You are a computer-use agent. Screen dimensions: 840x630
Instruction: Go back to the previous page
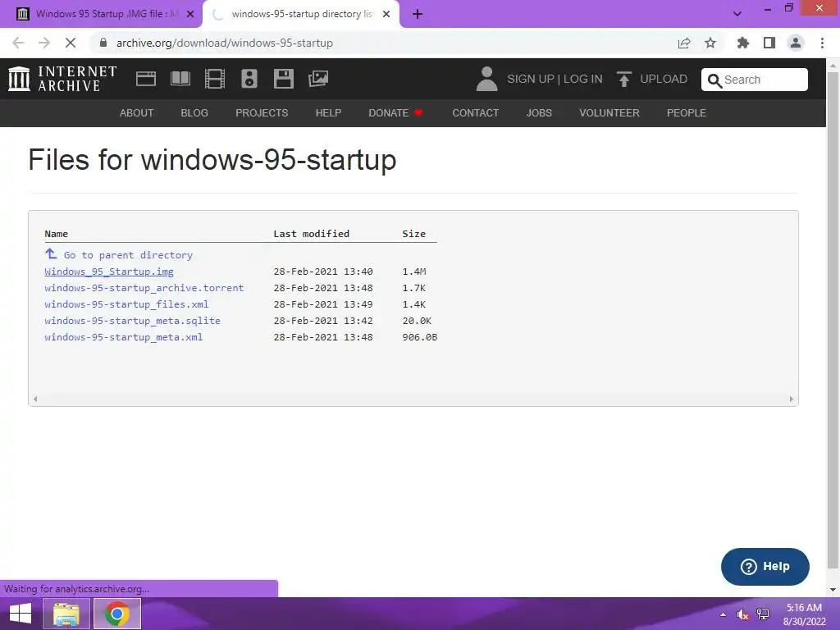(18, 43)
